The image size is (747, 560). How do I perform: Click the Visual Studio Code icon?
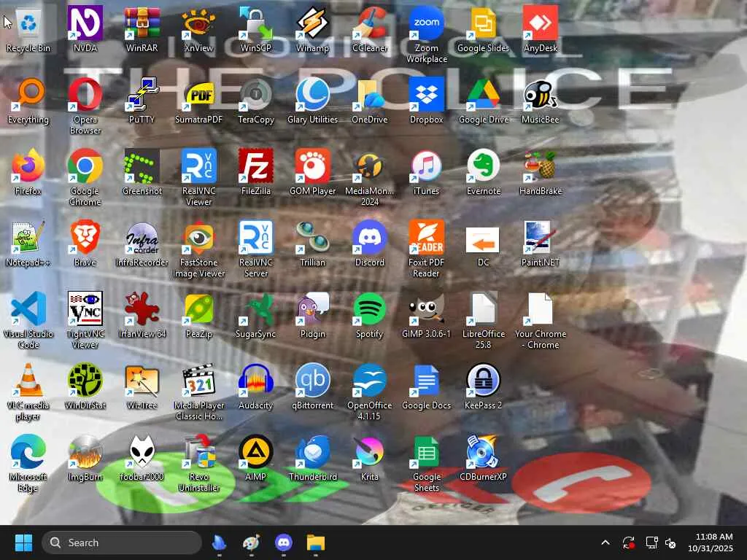pos(28,321)
